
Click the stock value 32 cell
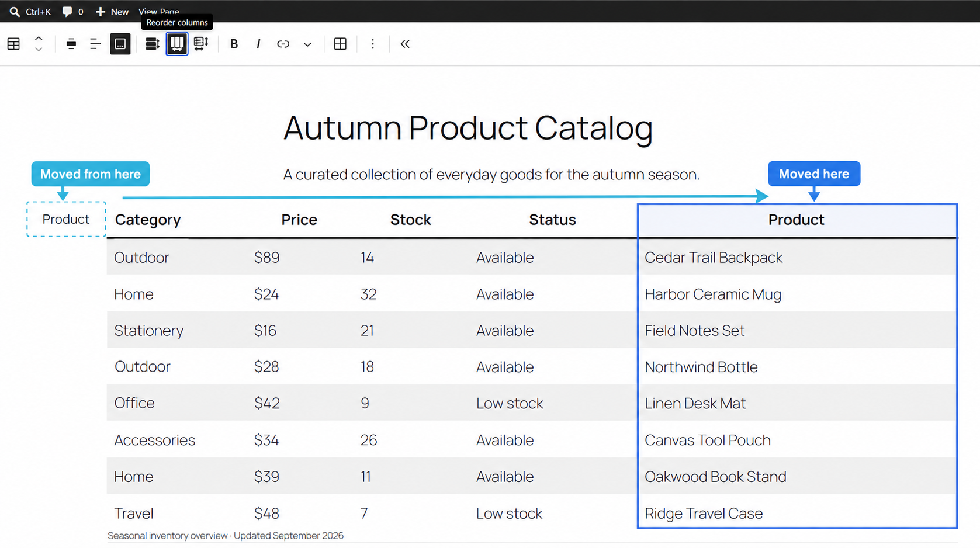click(368, 294)
